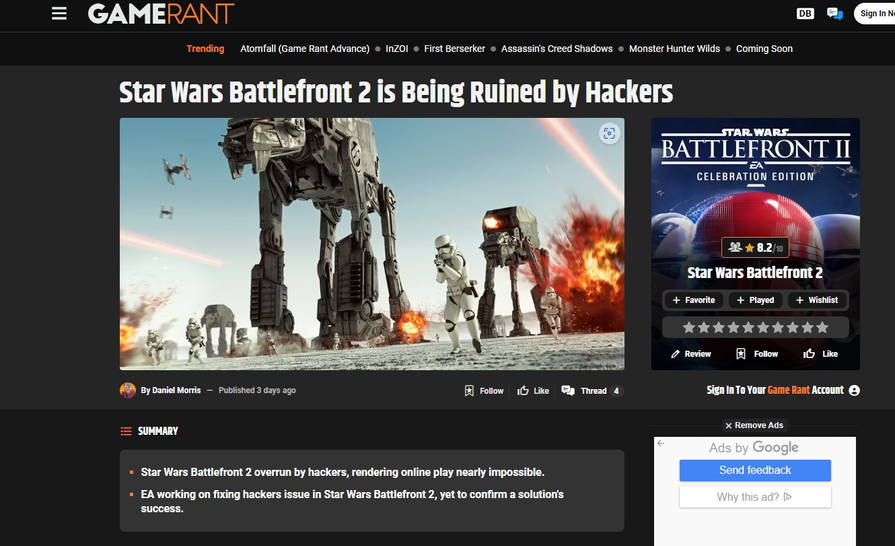Expand the Why this ad? option

tap(754, 497)
